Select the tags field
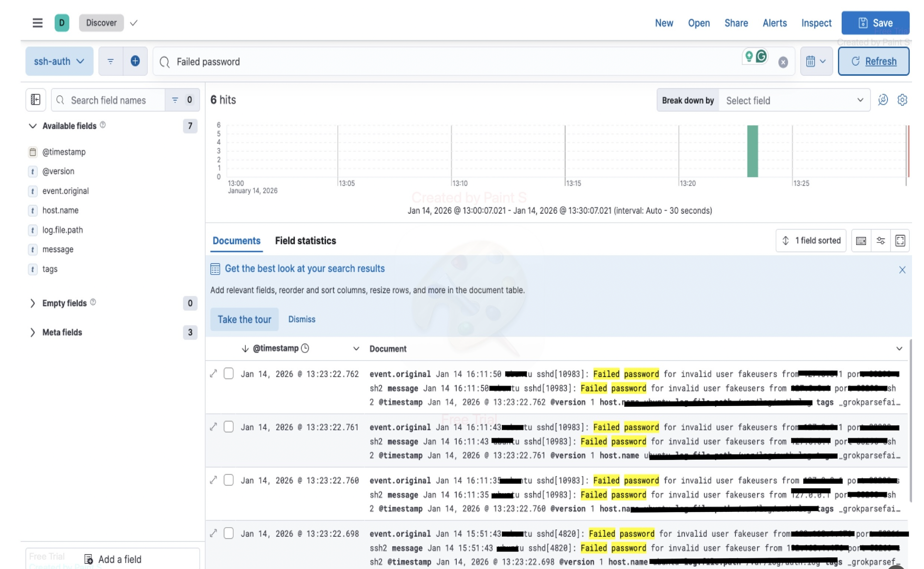The image size is (924, 569). pos(50,269)
